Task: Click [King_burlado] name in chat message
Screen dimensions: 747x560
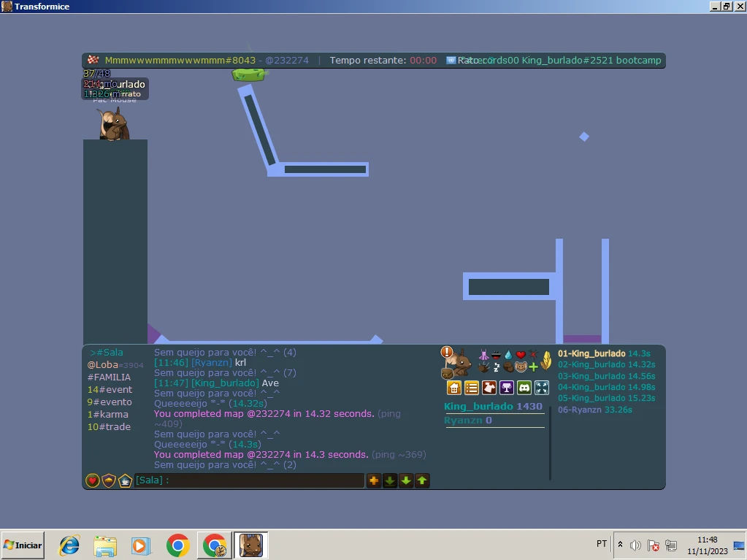Action: click(x=225, y=383)
